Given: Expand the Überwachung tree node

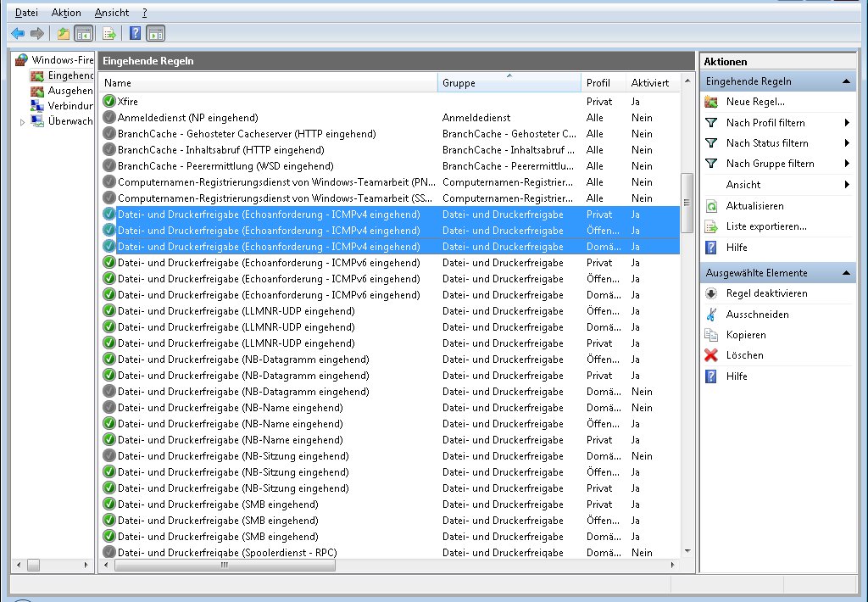Looking at the screenshot, I should point(23,122).
